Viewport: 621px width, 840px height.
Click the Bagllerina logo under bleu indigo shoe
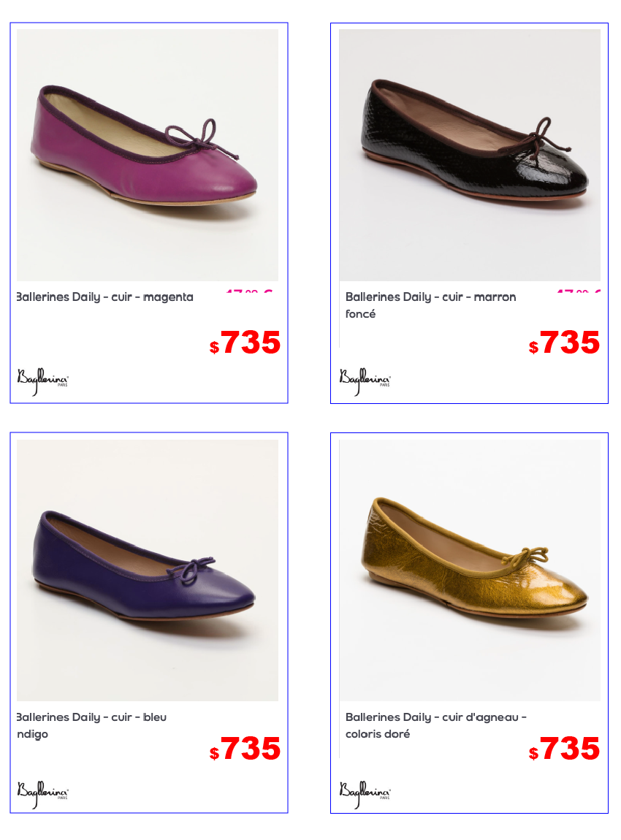(42, 795)
